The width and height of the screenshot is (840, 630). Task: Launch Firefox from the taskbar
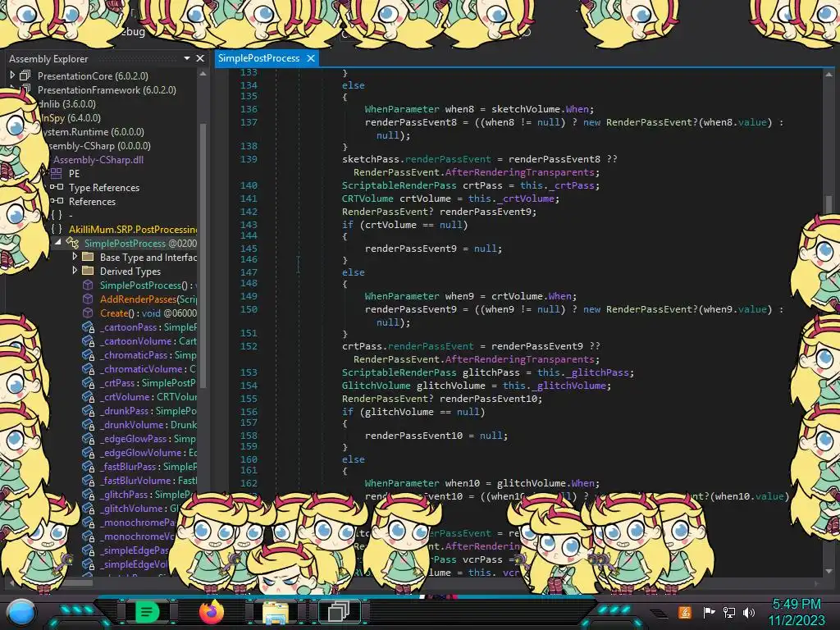211,611
